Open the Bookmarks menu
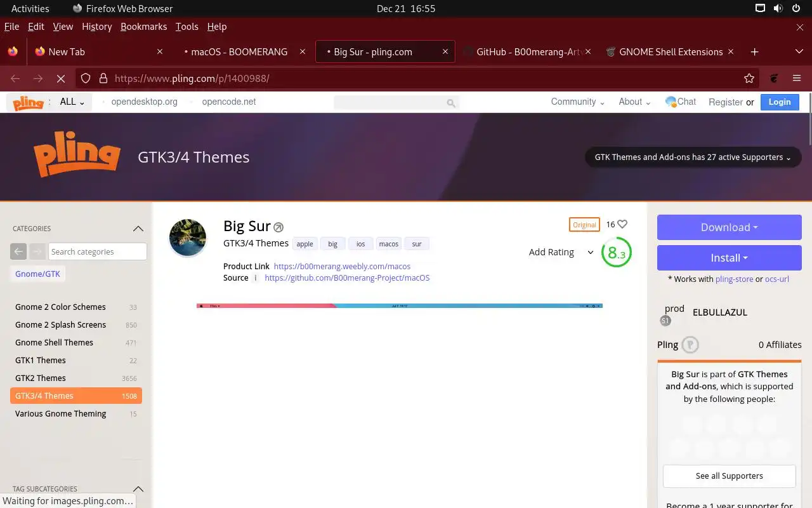 pyautogui.click(x=143, y=27)
